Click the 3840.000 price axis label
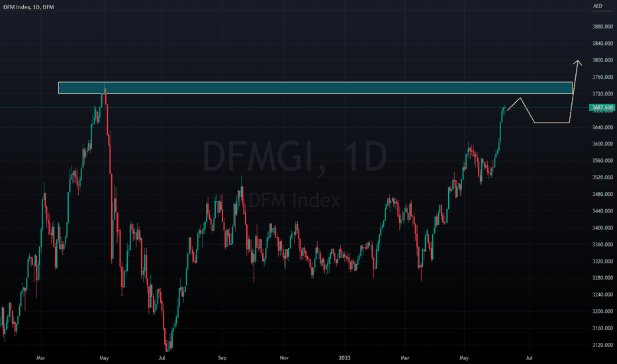Image resolution: width=617 pixels, height=364 pixels. pos(602,43)
